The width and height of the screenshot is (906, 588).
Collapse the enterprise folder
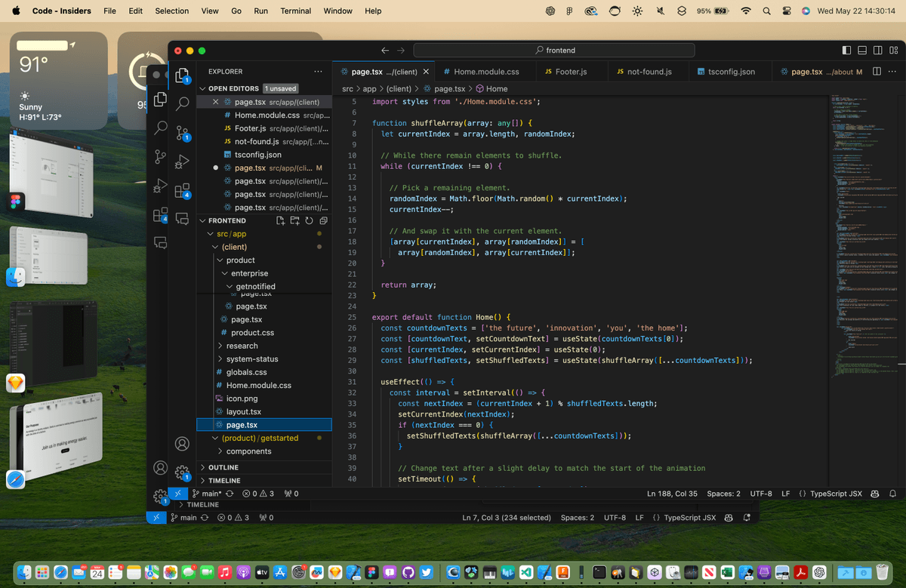click(224, 273)
